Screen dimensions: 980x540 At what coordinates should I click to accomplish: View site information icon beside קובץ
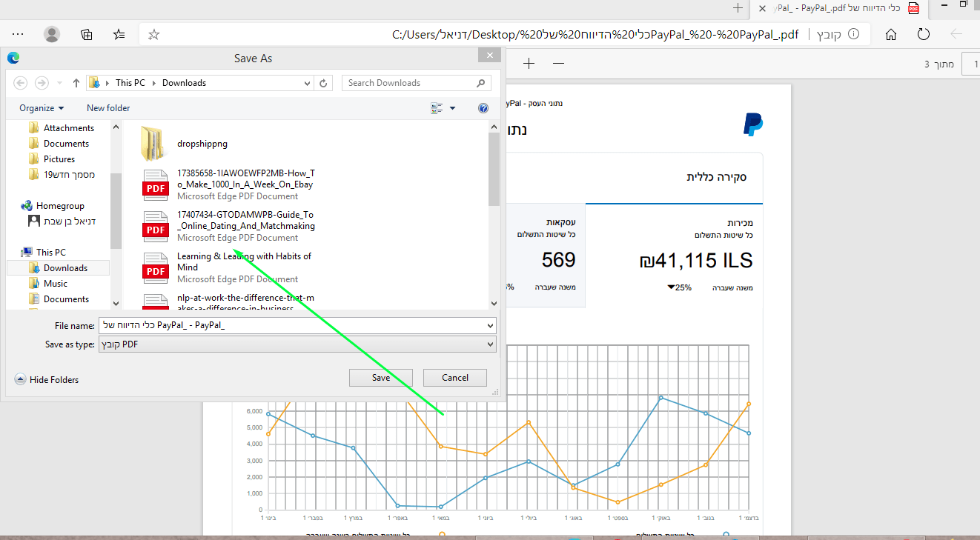click(853, 34)
